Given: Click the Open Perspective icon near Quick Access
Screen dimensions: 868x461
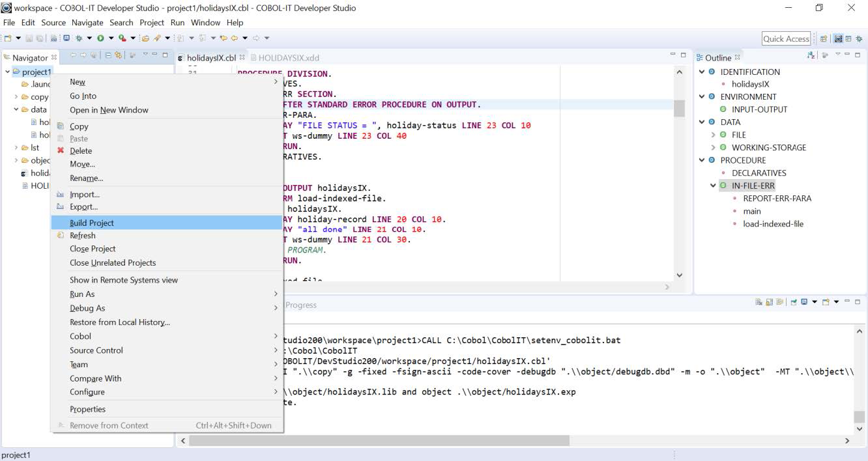Looking at the screenshot, I should tap(824, 39).
